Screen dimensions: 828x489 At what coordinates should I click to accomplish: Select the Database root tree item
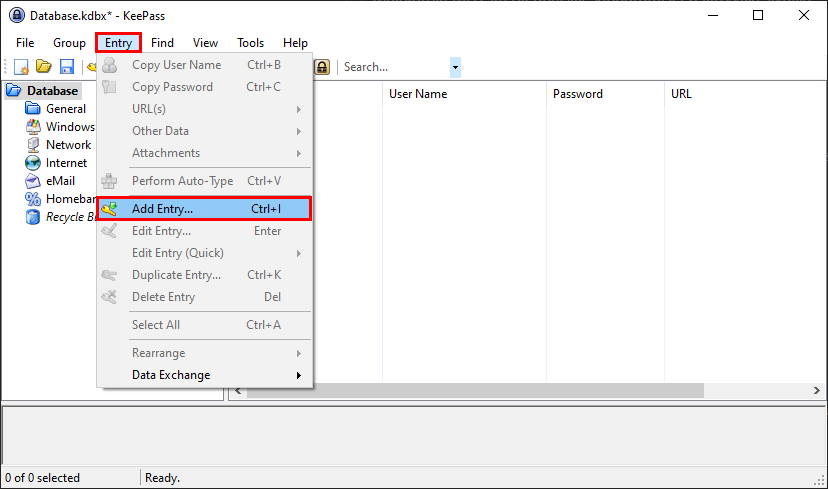[52, 91]
